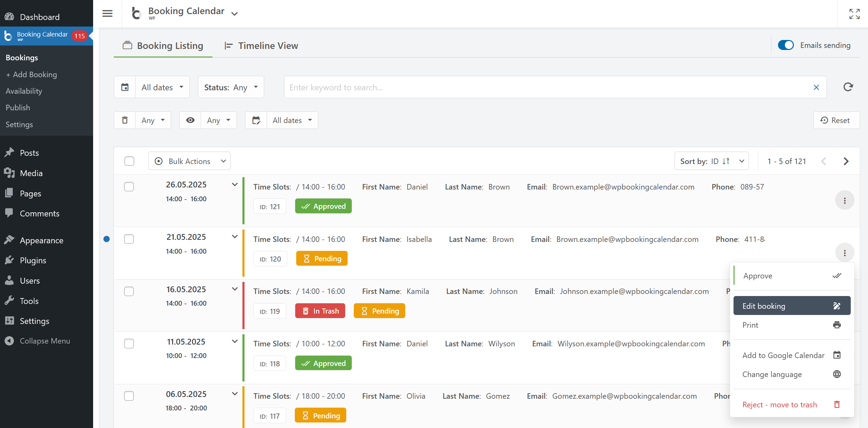This screenshot has width=868, height=428.
Task: Choose Approve from the context menu
Action: tap(792, 276)
